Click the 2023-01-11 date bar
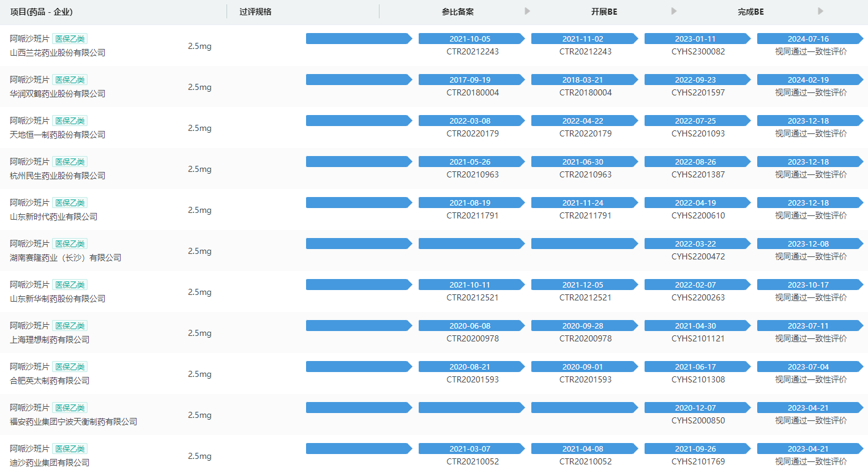 [x=698, y=39]
